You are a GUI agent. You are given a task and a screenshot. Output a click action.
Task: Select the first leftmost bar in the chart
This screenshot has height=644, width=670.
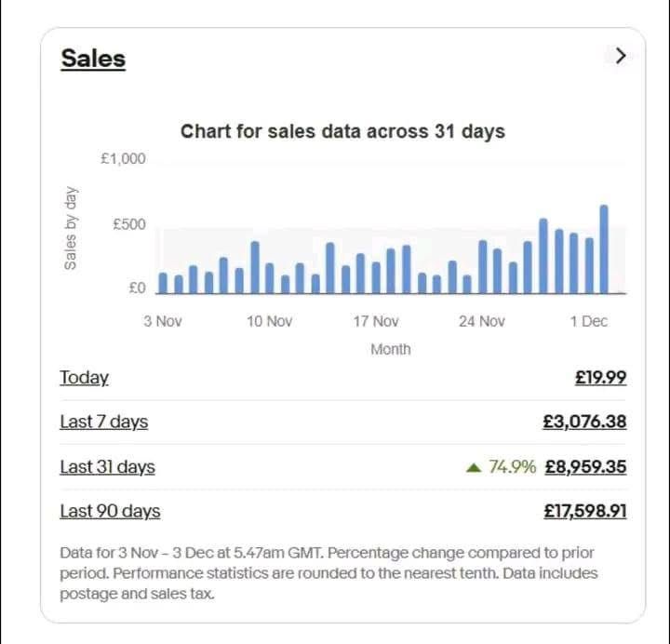click(164, 283)
